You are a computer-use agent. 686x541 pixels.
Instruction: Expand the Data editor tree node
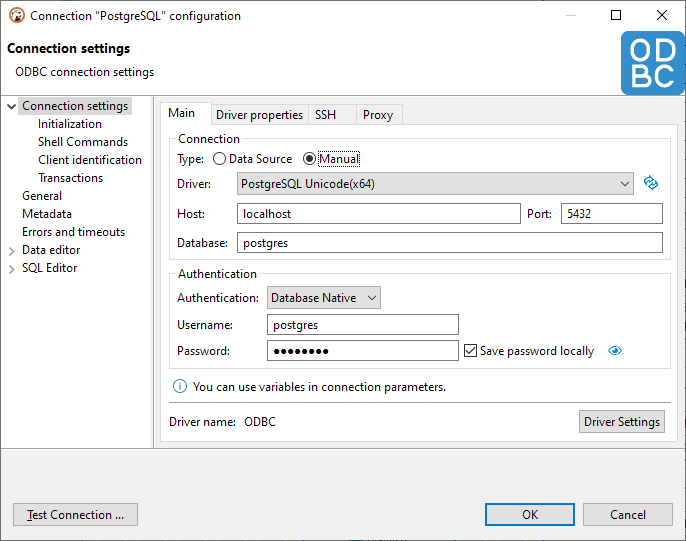[x=12, y=251]
